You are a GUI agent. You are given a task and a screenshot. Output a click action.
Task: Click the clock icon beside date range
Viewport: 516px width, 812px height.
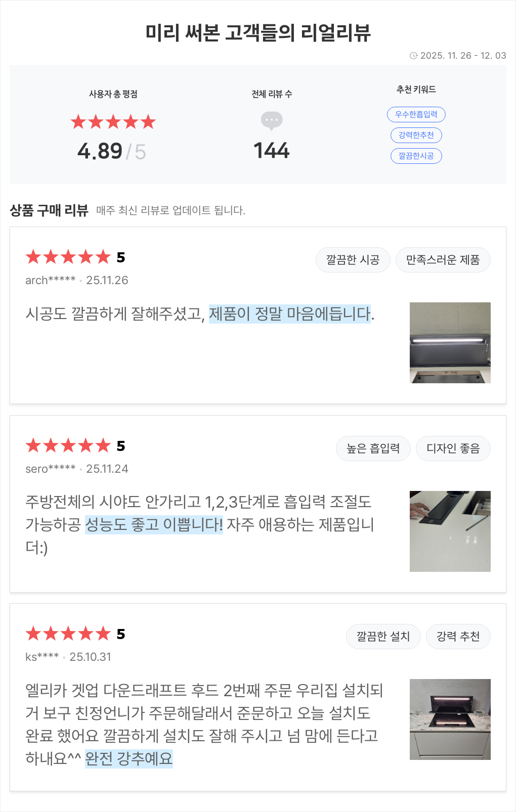click(413, 56)
